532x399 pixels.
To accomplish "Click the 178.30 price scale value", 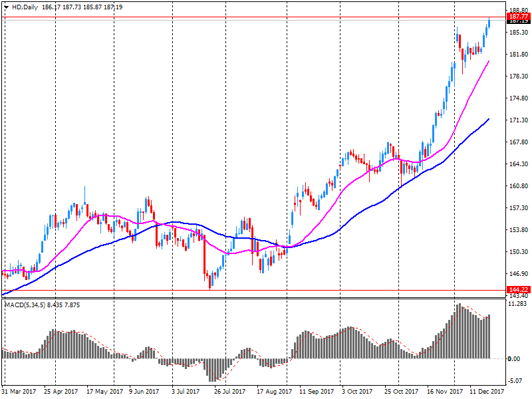I will tap(519, 76).
